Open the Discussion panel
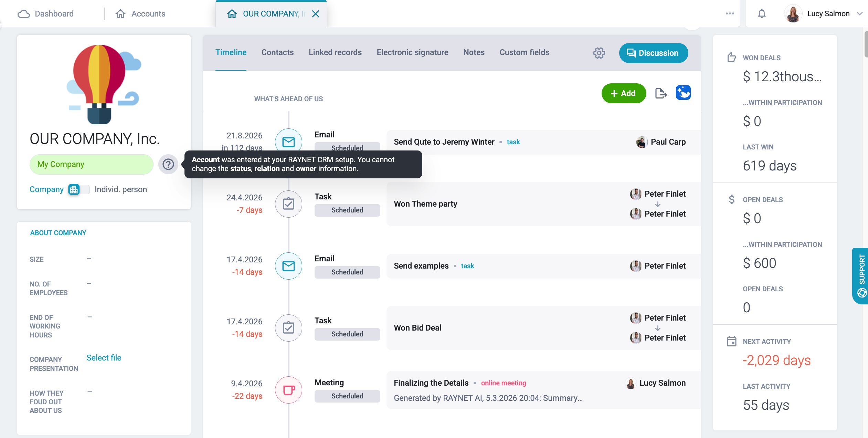 [653, 53]
